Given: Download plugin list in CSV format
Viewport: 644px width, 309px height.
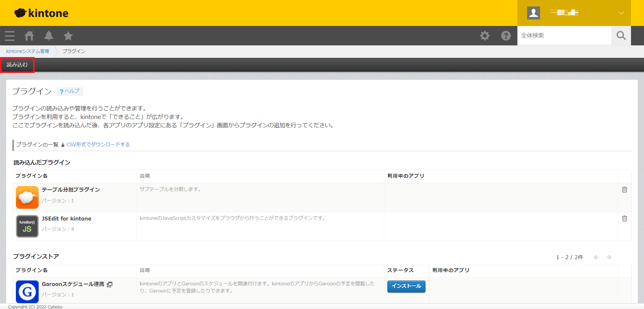Looking at the screenshot, I should [98, 145].
